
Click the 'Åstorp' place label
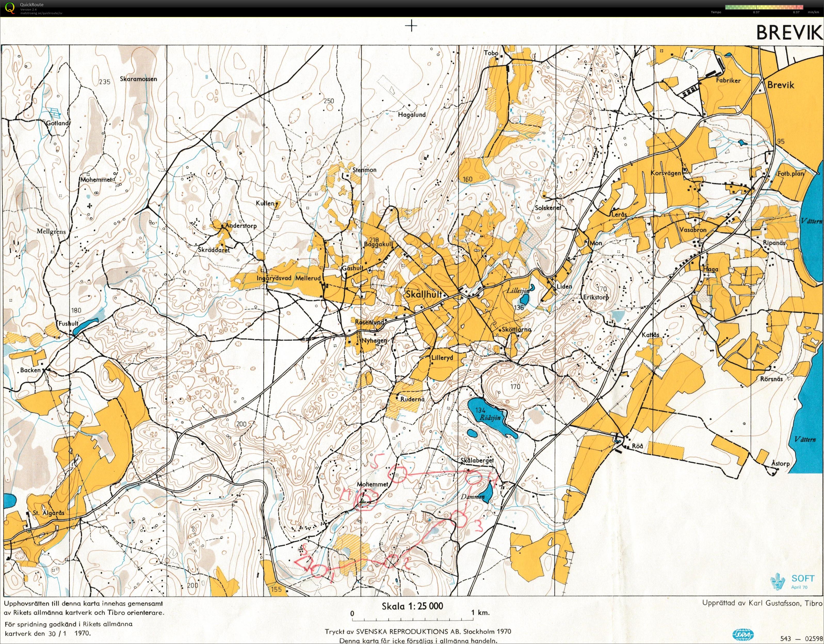pyautogui.click(x=780, y=463)
